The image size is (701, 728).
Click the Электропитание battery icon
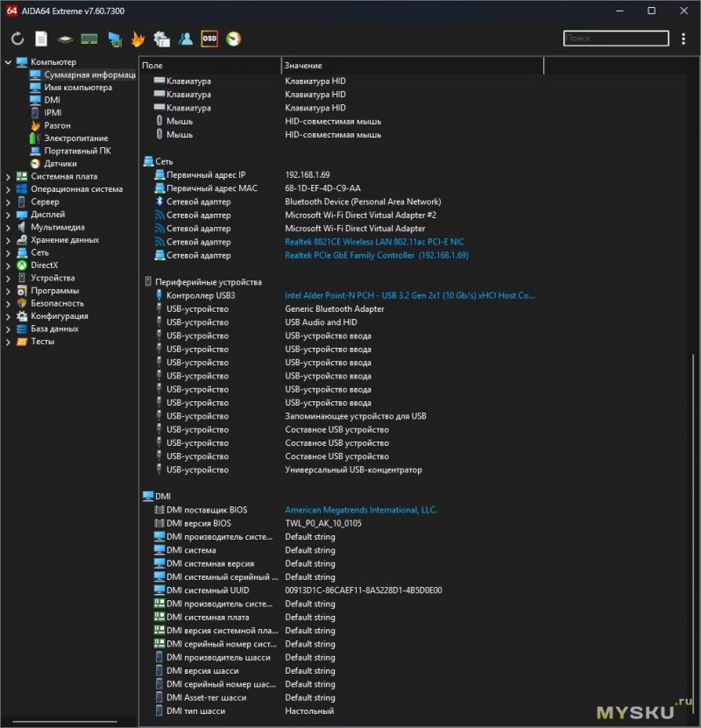tap(35, 138)
